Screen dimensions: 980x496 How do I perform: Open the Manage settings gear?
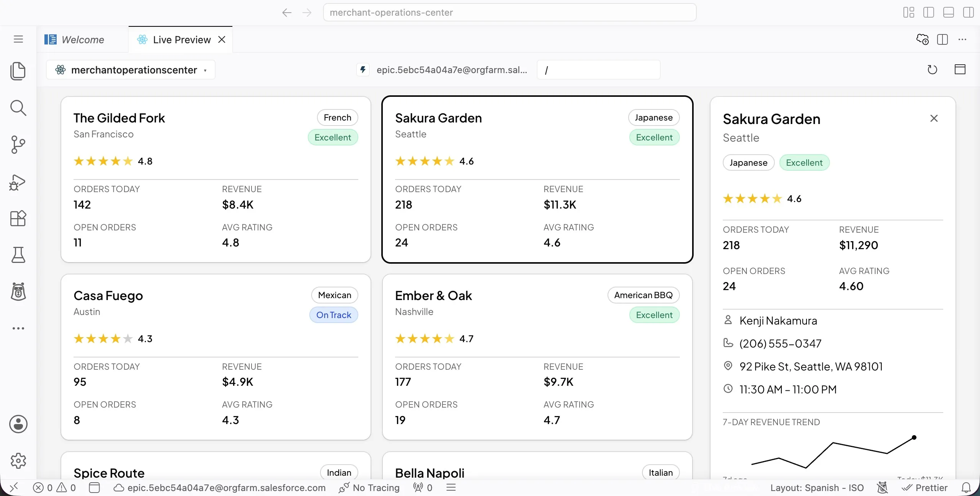[18, 461]
